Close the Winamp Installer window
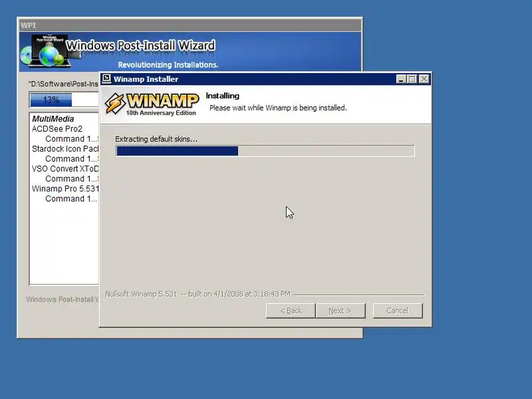The width and height of the screenshot is (532, 399). 424,79
